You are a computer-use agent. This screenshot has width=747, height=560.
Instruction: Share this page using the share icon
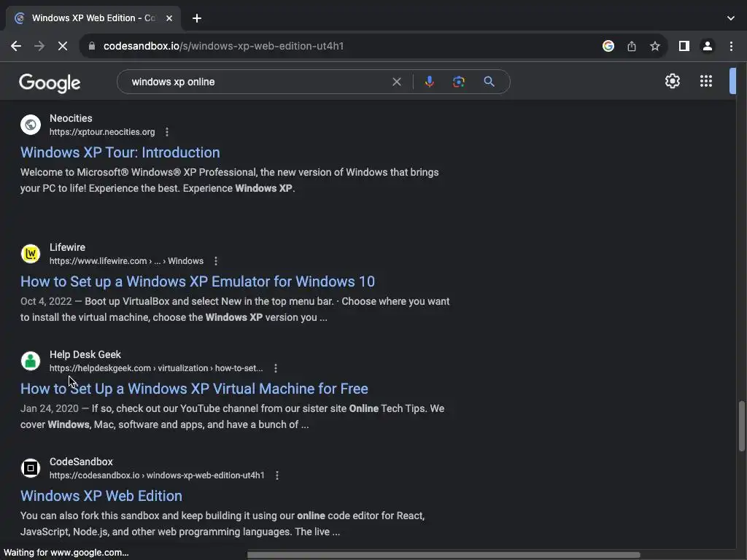tap(632, 46)
